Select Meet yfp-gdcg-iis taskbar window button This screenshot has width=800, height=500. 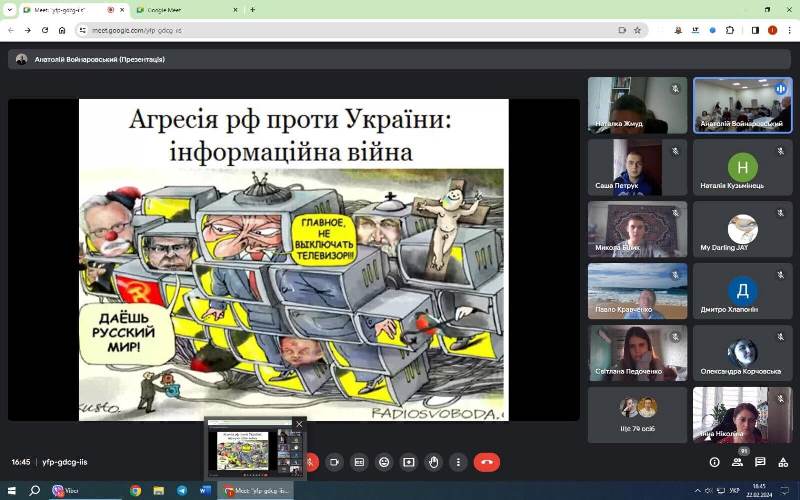(256, 491)
